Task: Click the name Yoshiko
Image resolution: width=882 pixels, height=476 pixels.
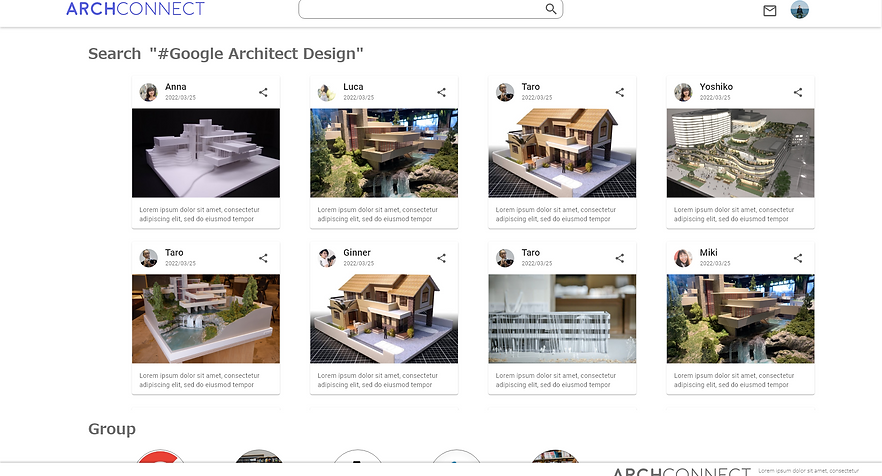Action: point(716,87)
